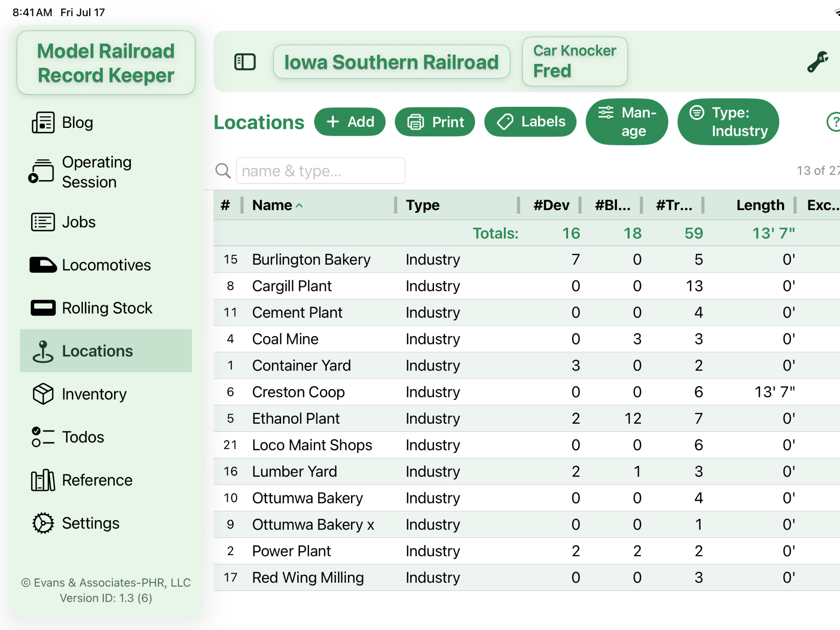
Task: Select the Iowa Southern Railroad title button
Action: coord(392,62)
